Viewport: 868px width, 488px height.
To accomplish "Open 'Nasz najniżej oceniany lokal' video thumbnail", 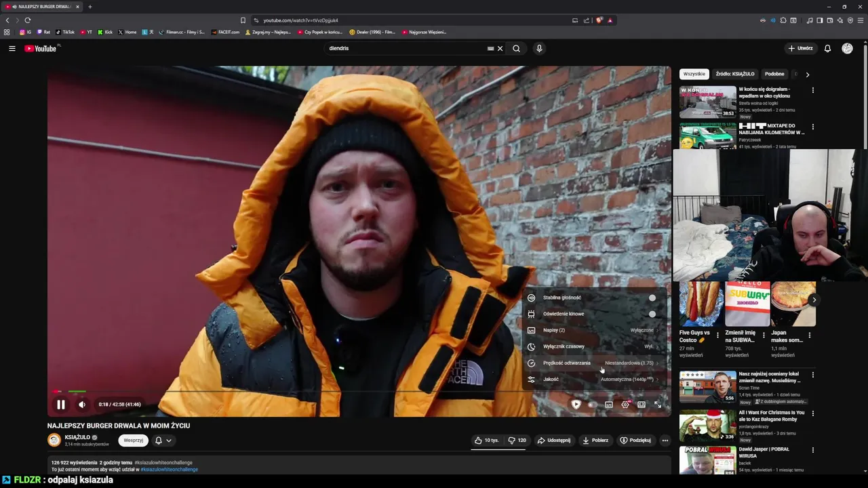I will pyautogui.click(x=707, y=386).
